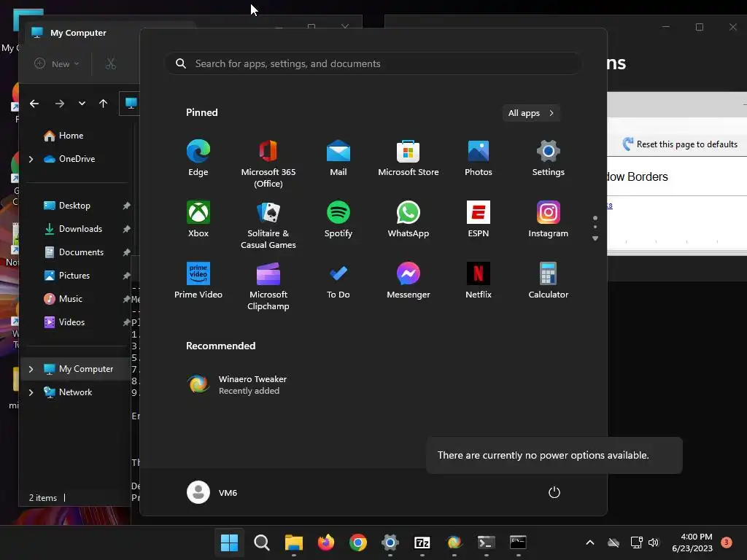Open Prime Video app

coord(198,281)
